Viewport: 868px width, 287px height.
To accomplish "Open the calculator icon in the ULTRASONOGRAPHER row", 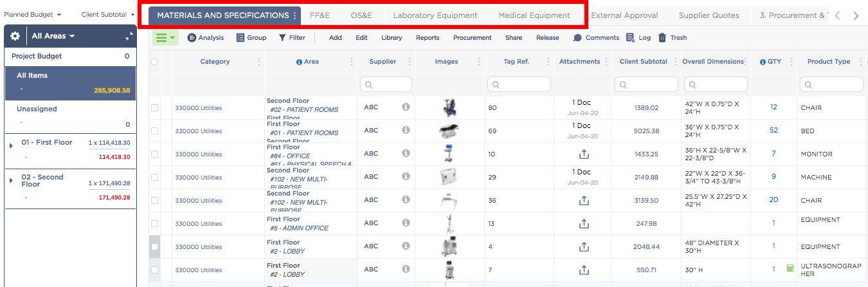I will (x=790, y=268).
